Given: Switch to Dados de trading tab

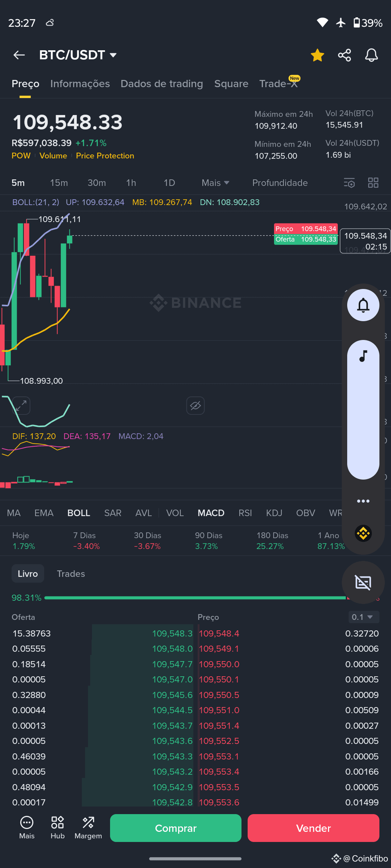Looking at the screenshot, I should click(162, 84).
